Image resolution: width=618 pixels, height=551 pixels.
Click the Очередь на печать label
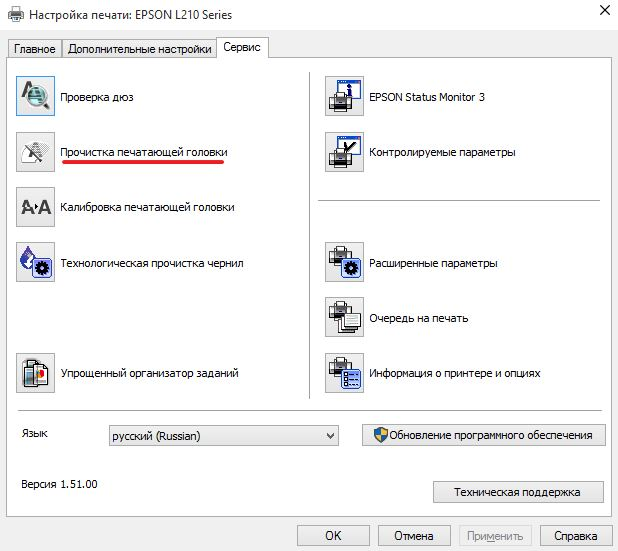pos(419,318)
